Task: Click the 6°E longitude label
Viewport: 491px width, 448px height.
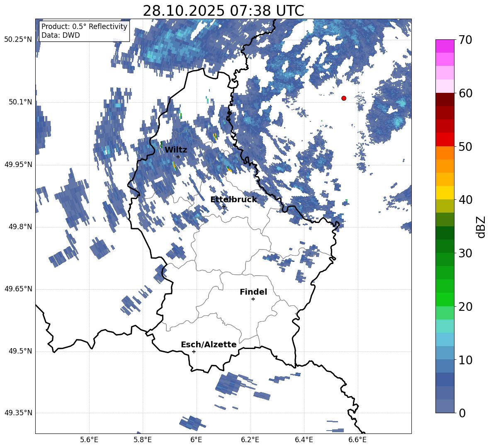Action: (196, 440)
